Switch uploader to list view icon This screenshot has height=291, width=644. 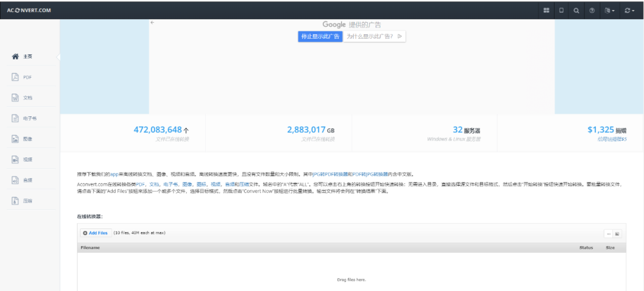click(x=608, y=234)
